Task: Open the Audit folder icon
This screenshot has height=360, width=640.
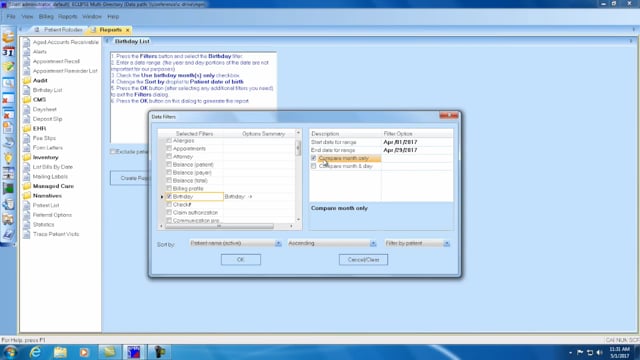Action: (27, 80)
